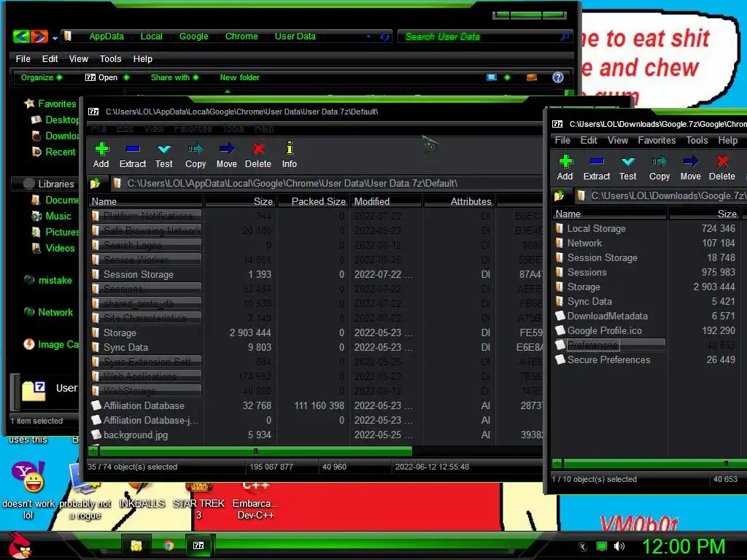Click the Angry Birds start button
The height and width of the screenshot is (560, 747).
tap(20, 545)
